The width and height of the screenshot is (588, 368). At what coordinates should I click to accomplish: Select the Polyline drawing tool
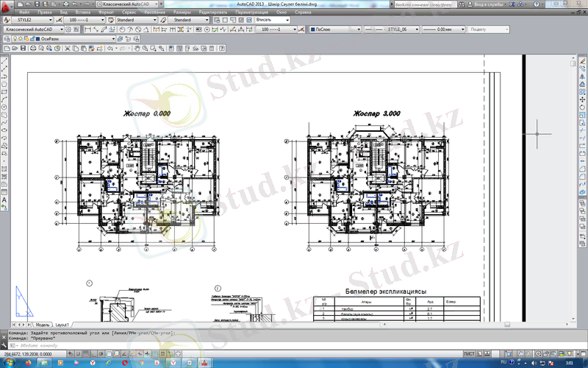coord(4,77)
